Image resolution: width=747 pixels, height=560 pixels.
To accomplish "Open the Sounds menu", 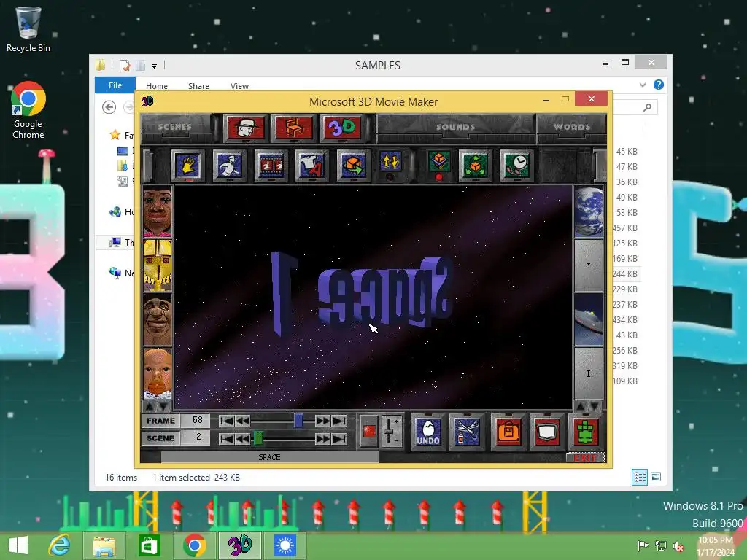I will tap(456, 127).
